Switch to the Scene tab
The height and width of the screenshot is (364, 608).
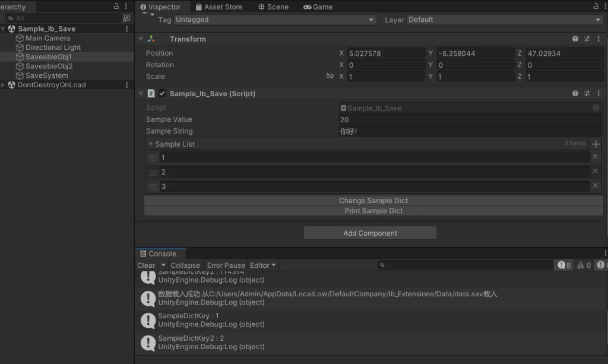(273, 7)
